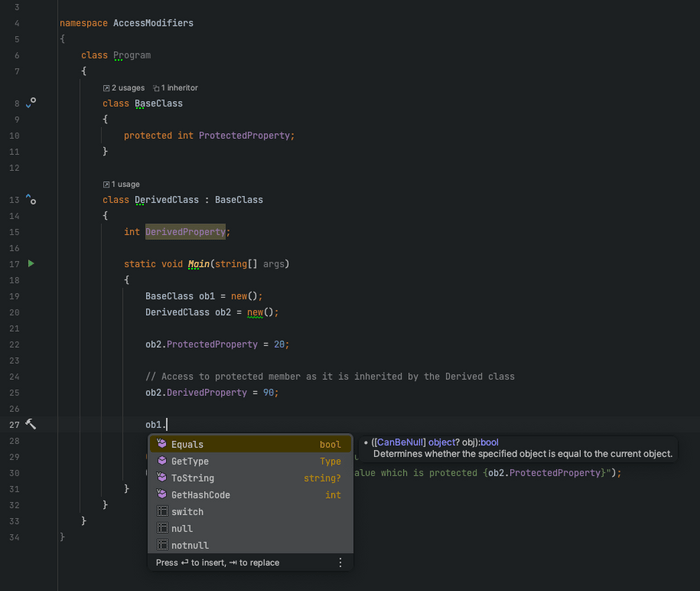Click the BaseClass name in its declaration
The image size is (700, 591).
click(158, 103)
